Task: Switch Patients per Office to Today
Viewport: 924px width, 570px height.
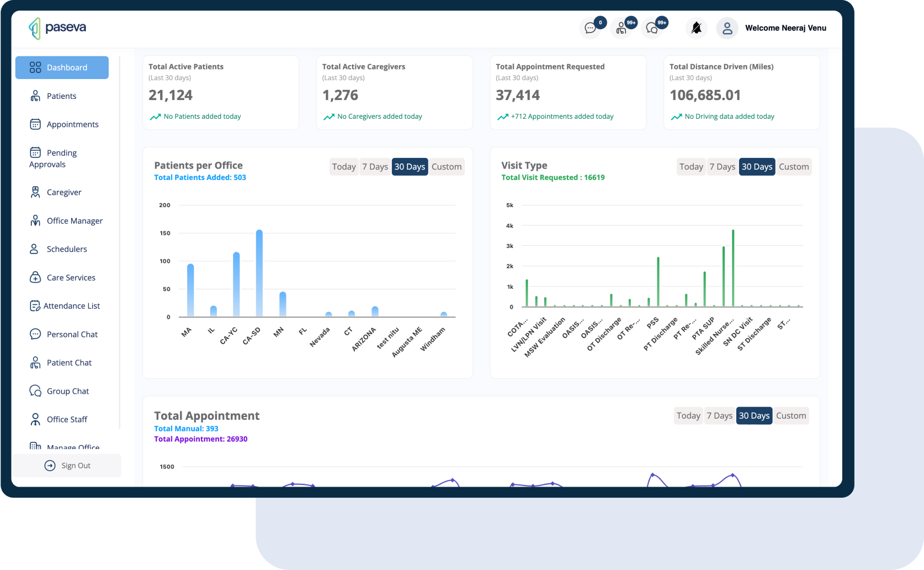Action: (x=344, y=167)
